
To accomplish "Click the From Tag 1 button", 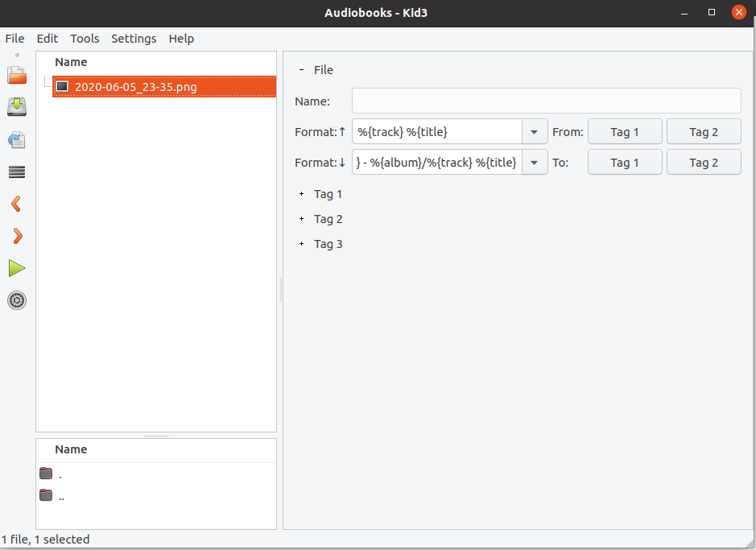I will [625, 131].
